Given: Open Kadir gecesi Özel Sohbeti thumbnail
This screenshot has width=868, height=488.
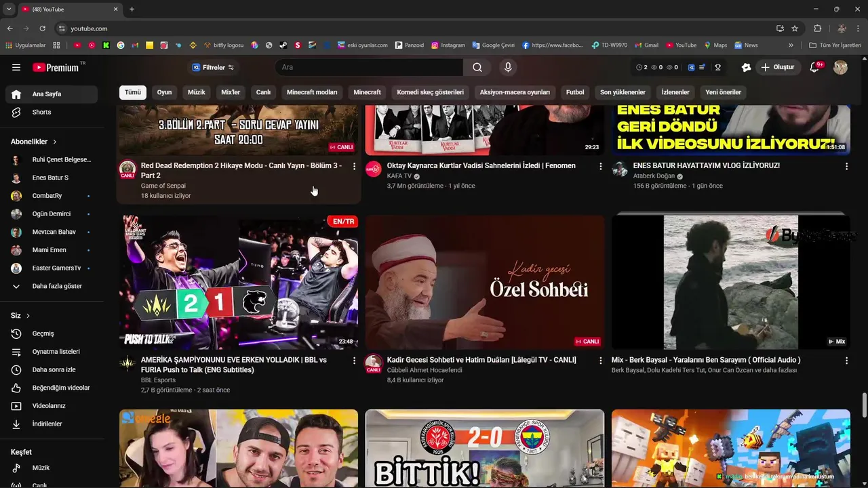Looking at the screenshot, I should (x=485, y=282).
